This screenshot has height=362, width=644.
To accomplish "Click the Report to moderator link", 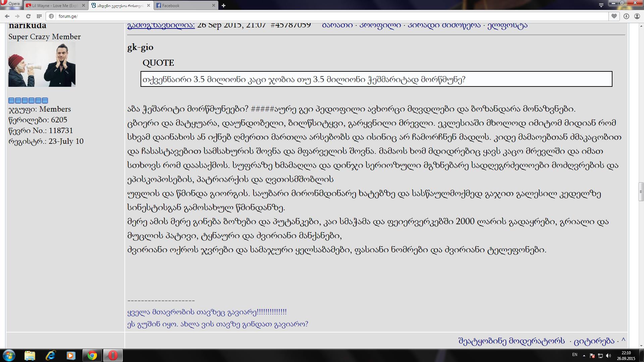I will coord(512,341).
